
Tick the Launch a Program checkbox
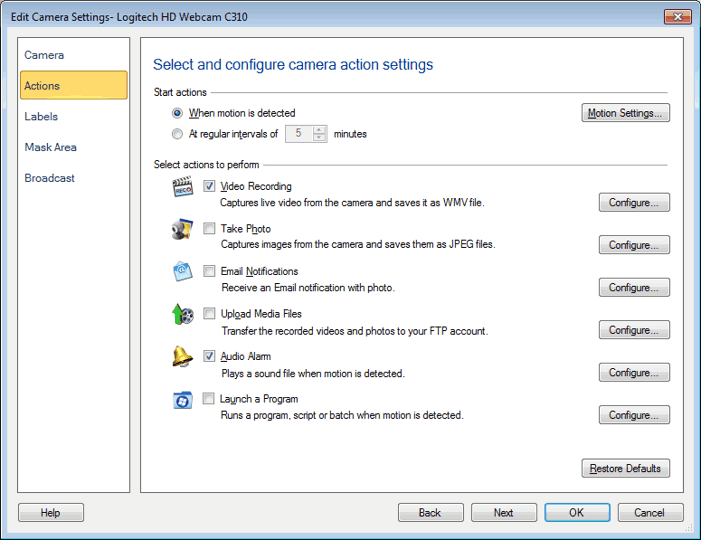click(208, 398)
